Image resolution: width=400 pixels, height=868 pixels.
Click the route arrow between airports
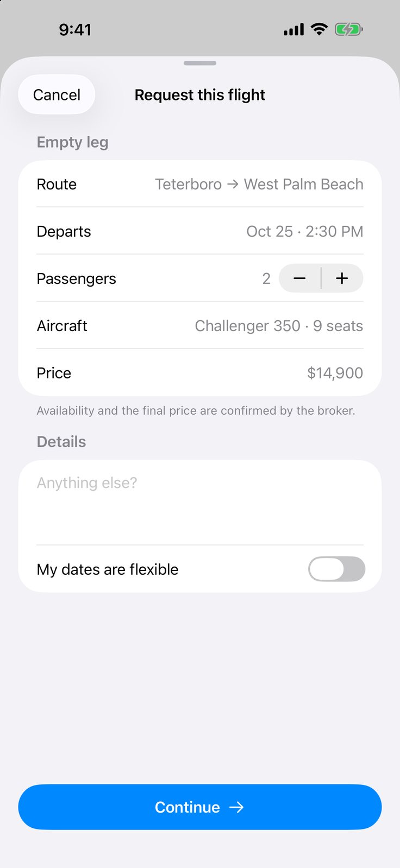pyautogui.click(x=233, y=185)
